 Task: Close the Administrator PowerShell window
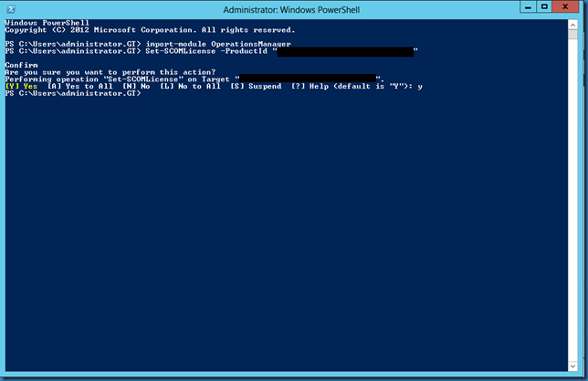coord(567,7)
